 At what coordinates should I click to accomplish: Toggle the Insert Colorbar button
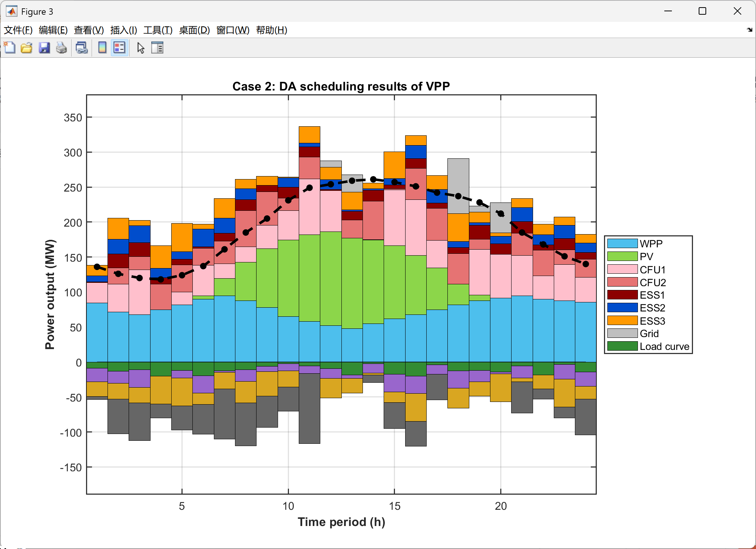pyautogui.click(x=102, y=48)
